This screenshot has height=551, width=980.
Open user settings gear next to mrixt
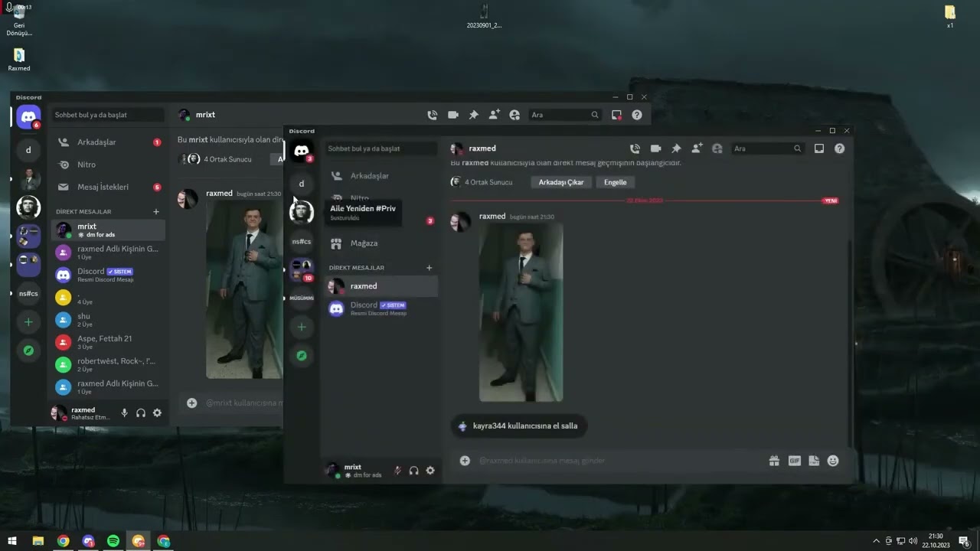[x=430, y=471]
